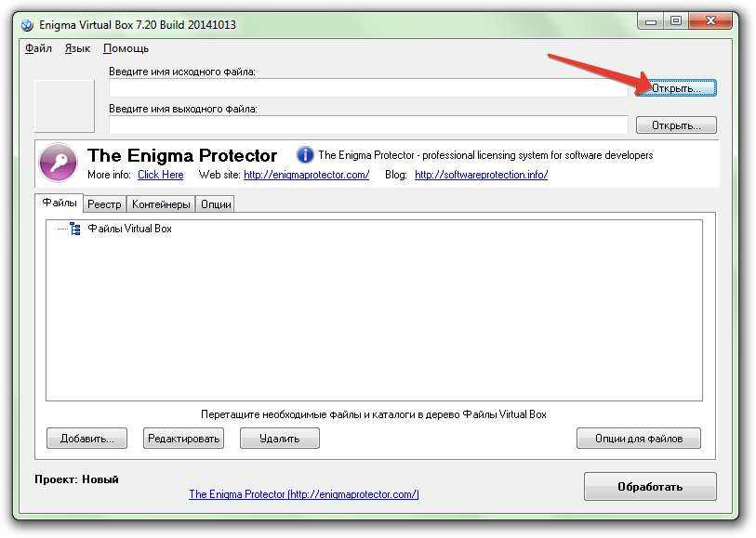Screen dimensions: 756x538
Task: Open the 'Click Here' more info link
Action: [161, 175]
